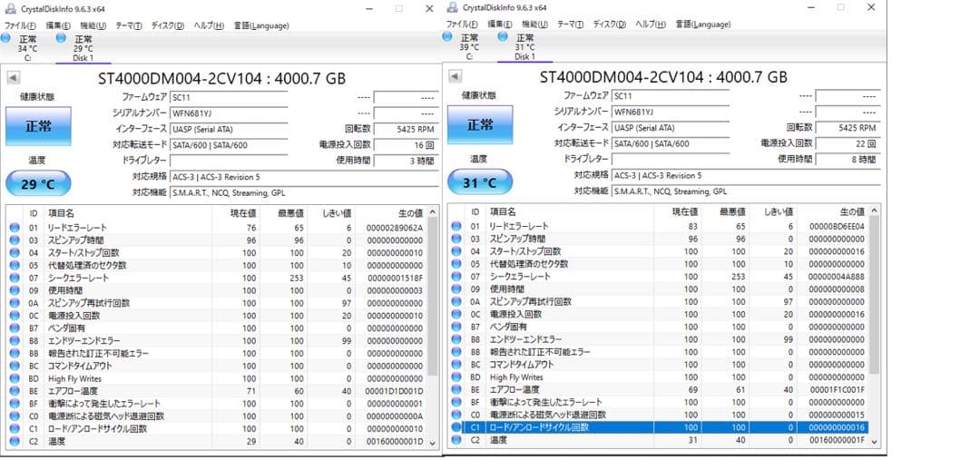This screenshot has width=980, height=460.
Task: Select C: drive status orb in right window
Action: click(446, 37)
